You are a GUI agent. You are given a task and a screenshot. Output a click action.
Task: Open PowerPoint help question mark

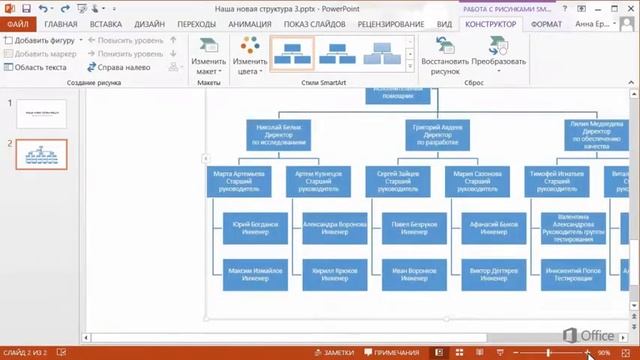(565, 9)
